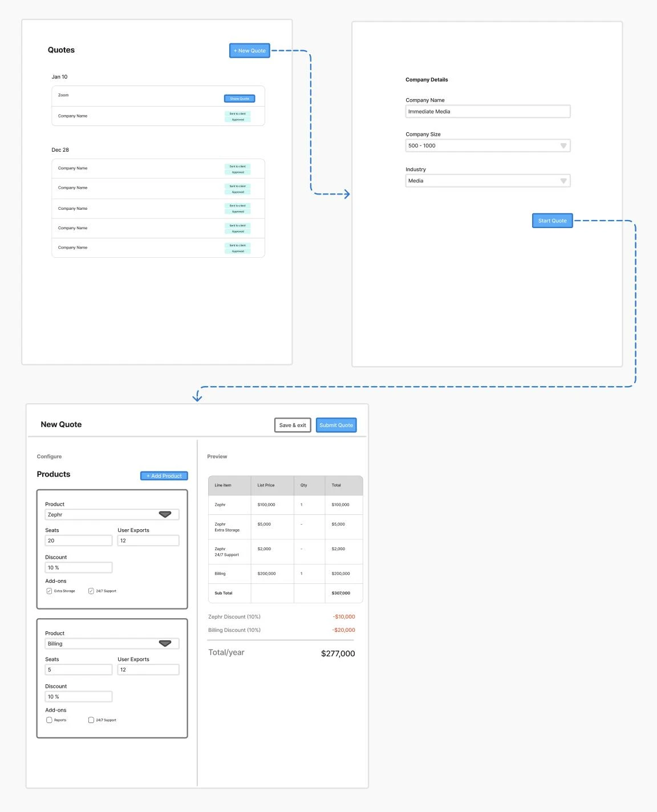Open the Product dropdown showing Billing
657x812 pixels.
(x=112, y=644)
